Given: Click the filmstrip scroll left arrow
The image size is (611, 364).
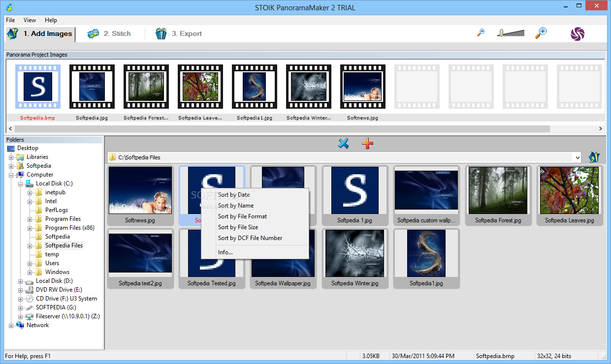Looking at the screenshot, I should [x=9, y=129].
